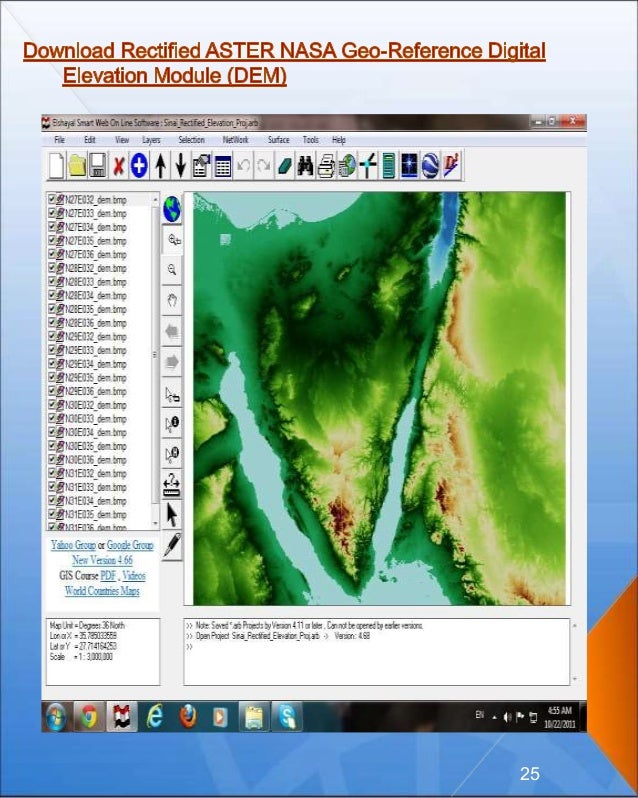Click the 3D pencil icon in toolbar

(x=451, y=166)
